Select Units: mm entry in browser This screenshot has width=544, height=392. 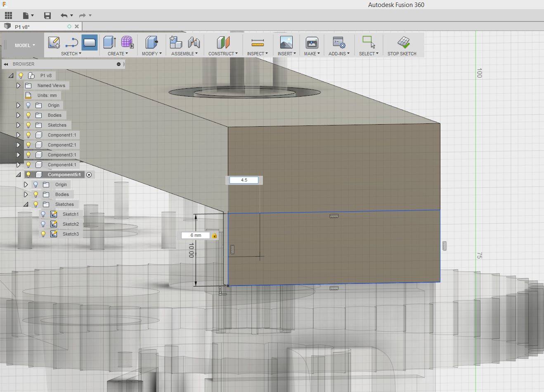coord(47,95)
